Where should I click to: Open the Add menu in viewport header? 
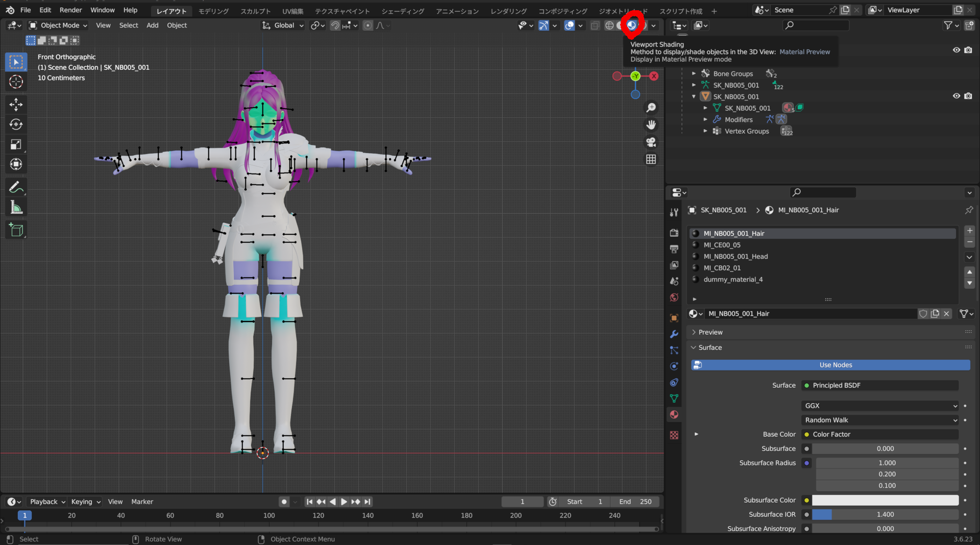pyautogui.click(x=153, y=26)
